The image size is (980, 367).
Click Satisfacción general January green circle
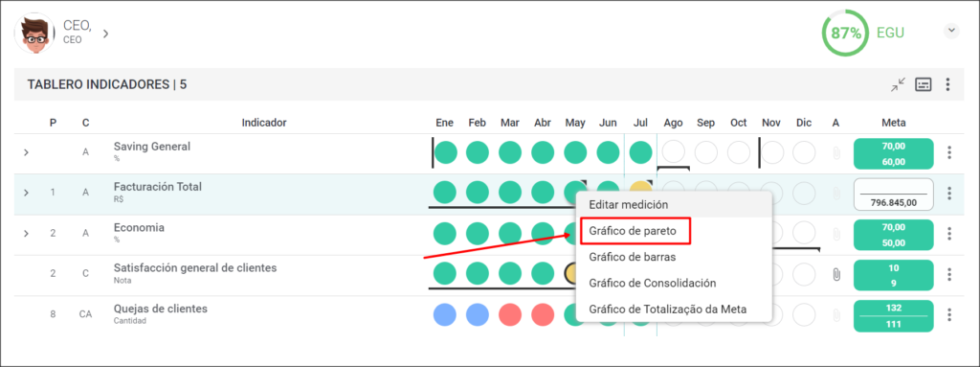[445, 274]
